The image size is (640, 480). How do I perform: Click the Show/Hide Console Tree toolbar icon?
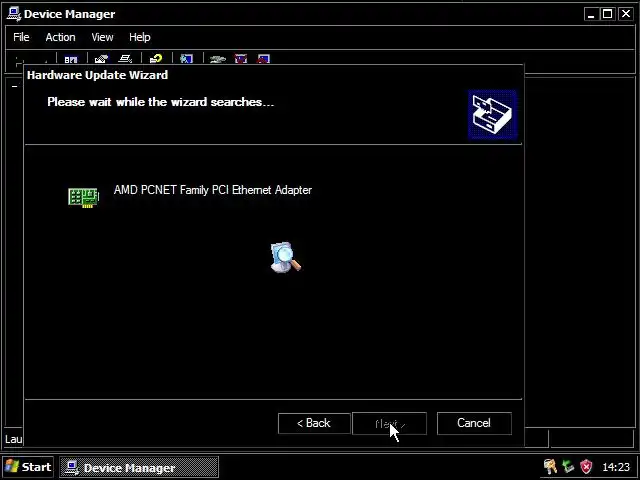(71, 59)
